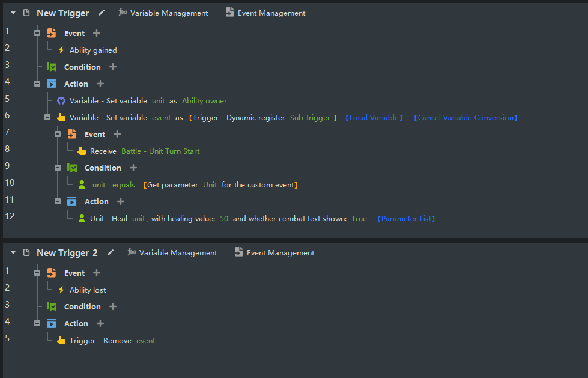This screenshot has width=588, height=378.
Task: Click the pencil icon beside New Trigger
Action: 102,13
